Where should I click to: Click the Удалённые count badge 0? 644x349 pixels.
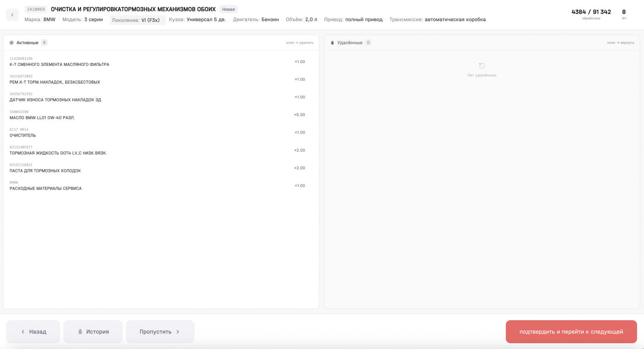368,42
